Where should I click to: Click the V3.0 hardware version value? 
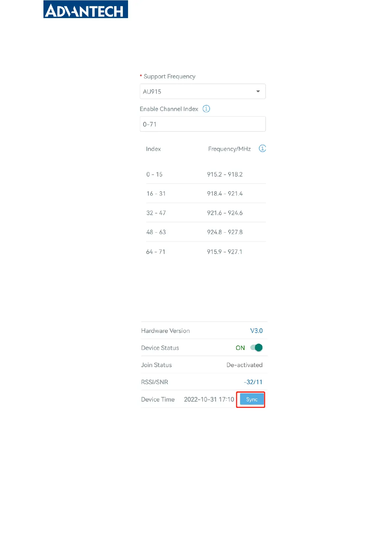click(x=256, y=331)
